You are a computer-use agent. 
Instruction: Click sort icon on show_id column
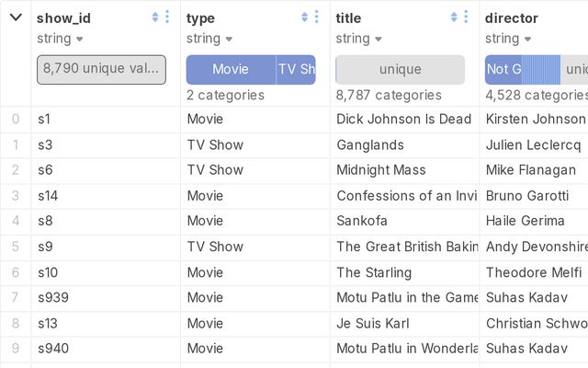[155, 17]
